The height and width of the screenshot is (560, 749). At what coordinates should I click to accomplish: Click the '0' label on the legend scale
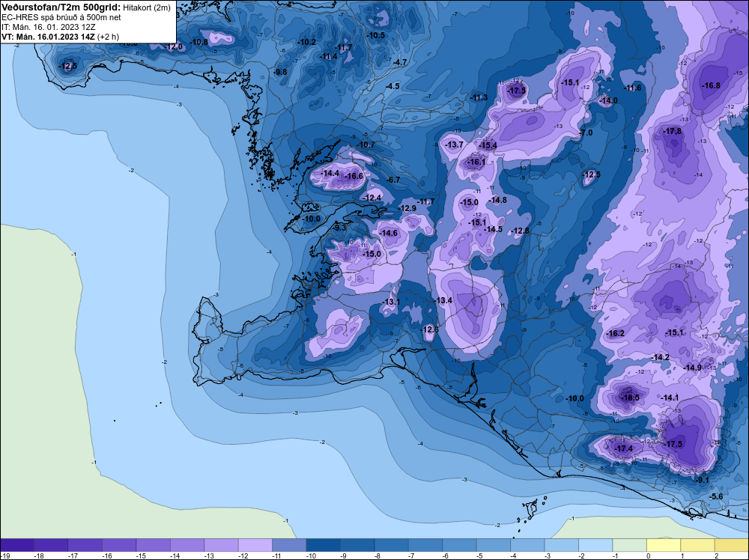pyautogui.click(x=649, y=556)
